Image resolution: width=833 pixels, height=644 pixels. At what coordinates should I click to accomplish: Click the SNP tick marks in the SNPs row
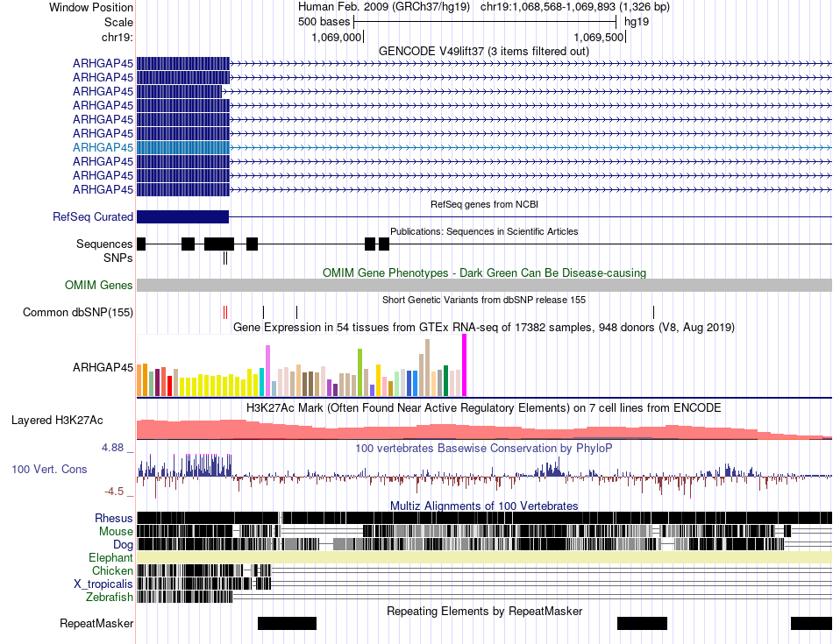click(225, 258)
